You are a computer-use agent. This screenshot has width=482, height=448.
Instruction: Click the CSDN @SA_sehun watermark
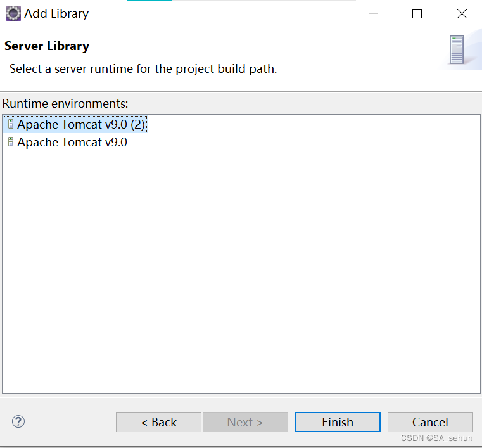click(436, 438)
